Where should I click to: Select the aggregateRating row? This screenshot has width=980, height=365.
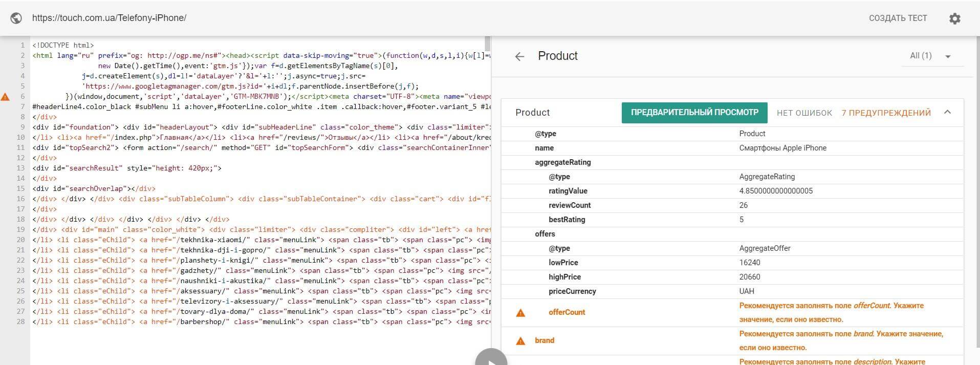coord(732,162)
